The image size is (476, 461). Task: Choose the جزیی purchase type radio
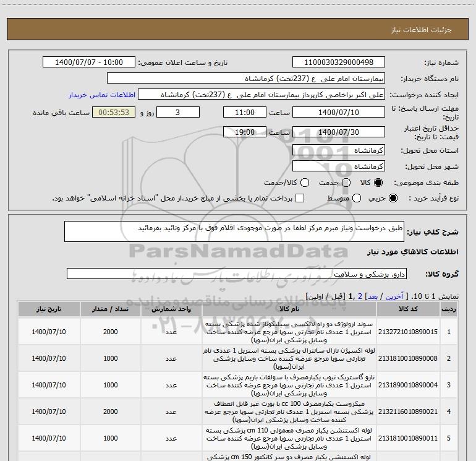click(393, 198)
